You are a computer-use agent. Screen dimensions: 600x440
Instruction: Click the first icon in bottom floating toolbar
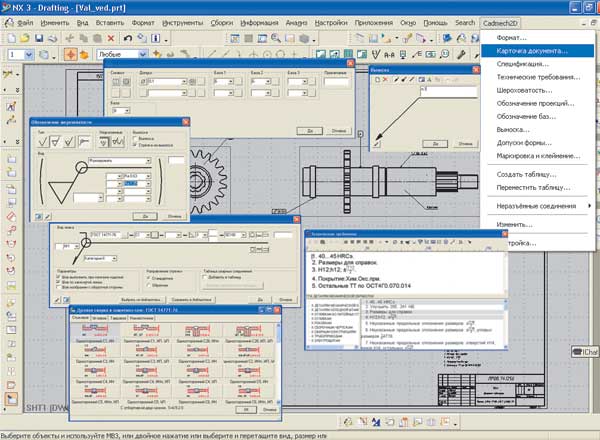point(348,422)
